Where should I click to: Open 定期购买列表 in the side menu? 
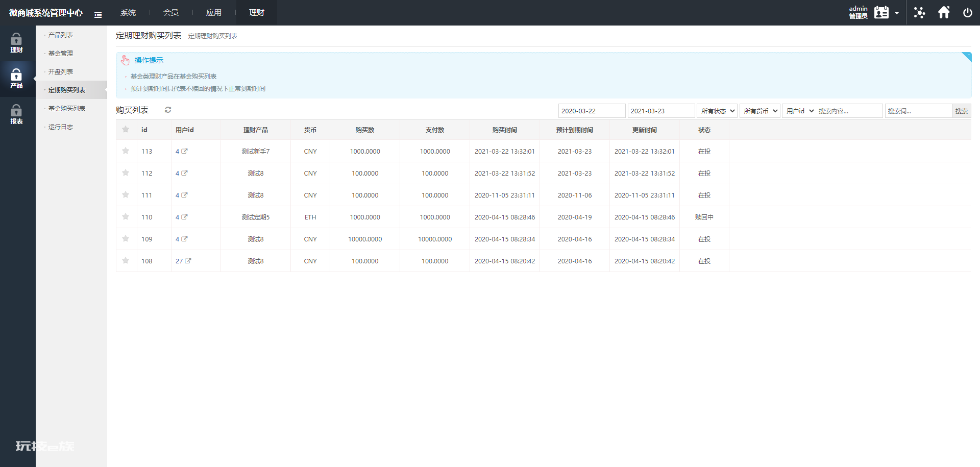tap(67, 90)
